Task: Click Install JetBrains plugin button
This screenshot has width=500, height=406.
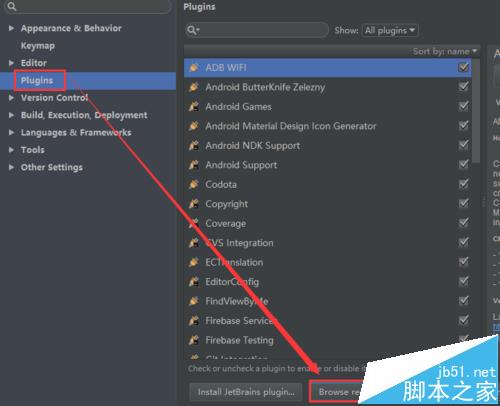Action: point(246,392)
